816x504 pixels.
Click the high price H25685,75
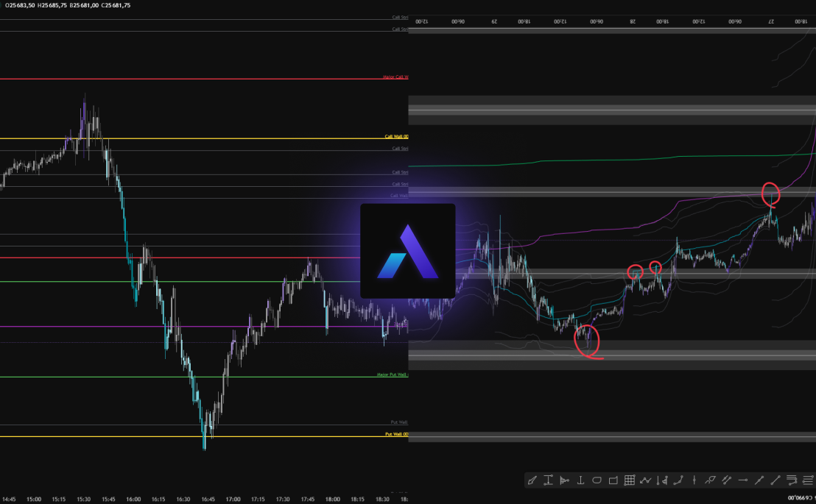tap(52, 5)
